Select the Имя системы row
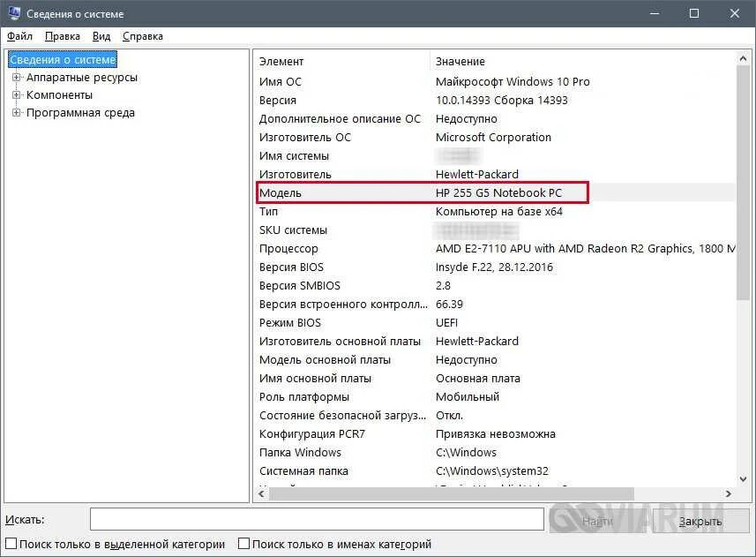756x557 pixels. [x=495, y=155]
